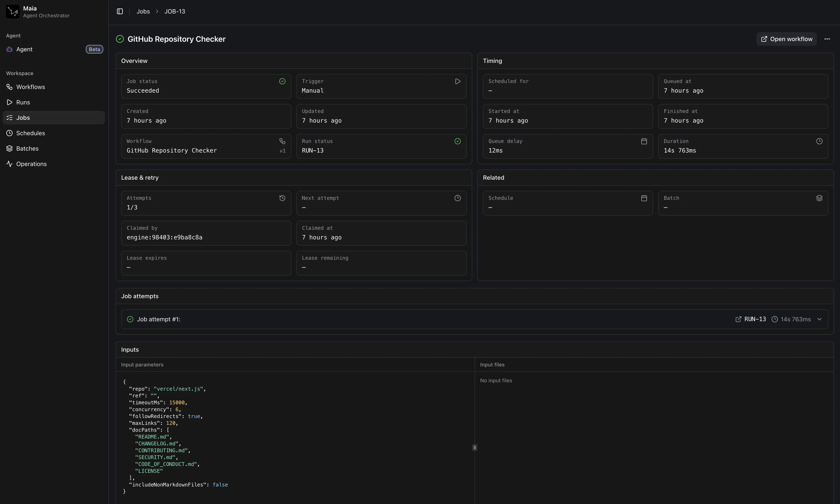The width and height of the screenshot is (840, 504).
Task: Click the Maia logo icon
Action: (13, 12)
